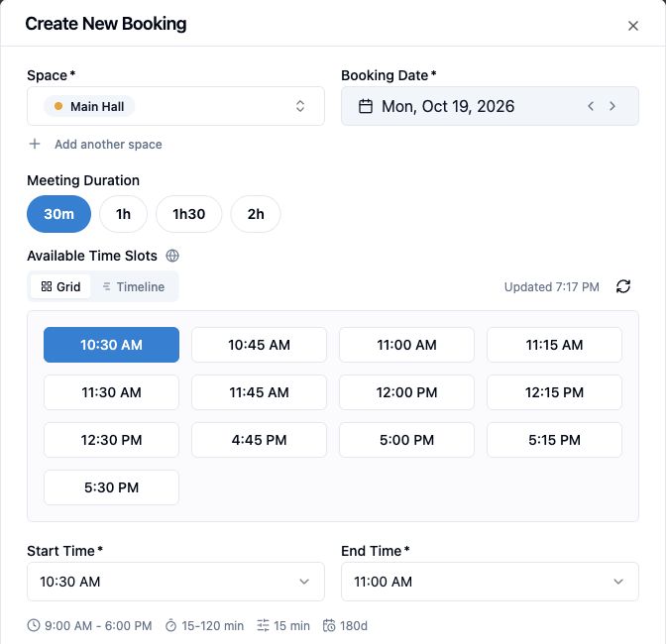This screenshot has width=666, height=644.
Task: Select the 10:45 AM time slot
Action: [259, 345]
